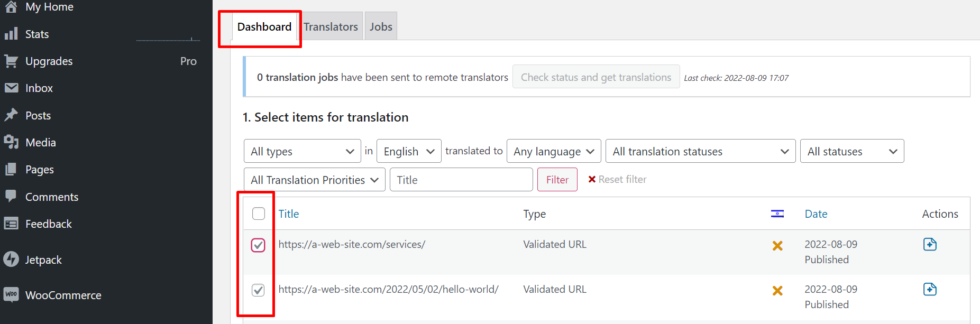This screenshot has height=324, width=980.
Task: Open the All types dropdown
Action: point(303,151)
